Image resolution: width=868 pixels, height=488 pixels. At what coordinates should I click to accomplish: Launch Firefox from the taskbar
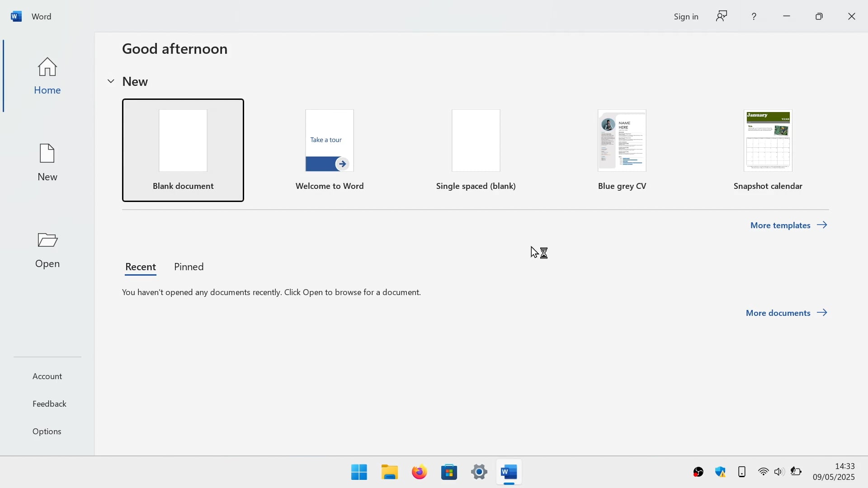[x=419, y=472]
